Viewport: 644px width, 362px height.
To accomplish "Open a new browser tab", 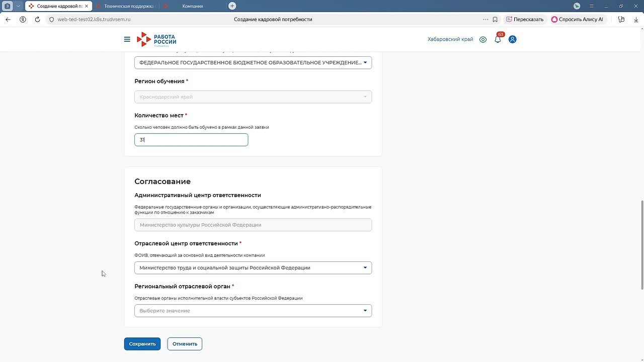I will point(232,6).
